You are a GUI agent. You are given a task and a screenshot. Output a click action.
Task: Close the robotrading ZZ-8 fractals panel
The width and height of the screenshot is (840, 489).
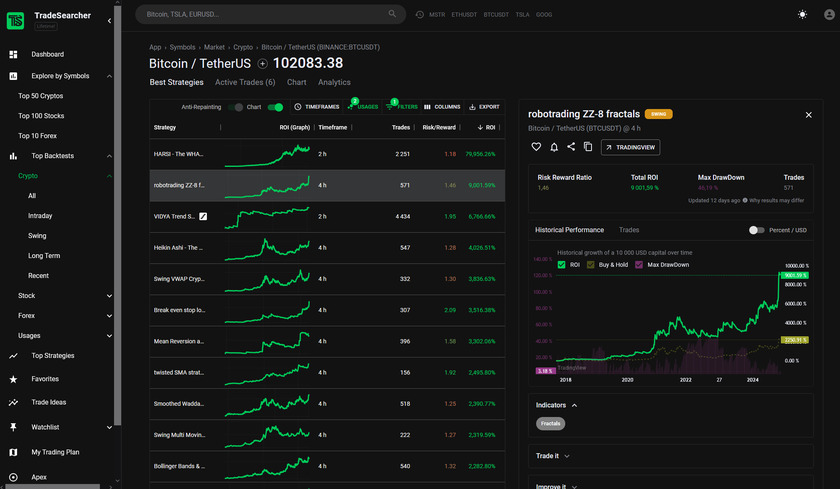808,115
